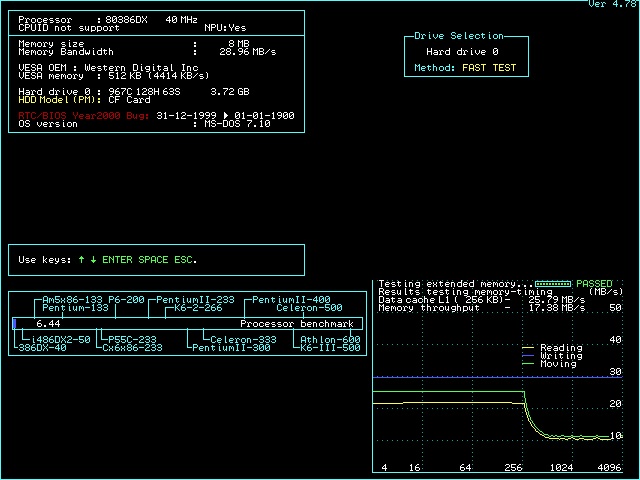Click the Athlon-600 reference label
The height and width of the screenshot is (480, 640).
330,340
